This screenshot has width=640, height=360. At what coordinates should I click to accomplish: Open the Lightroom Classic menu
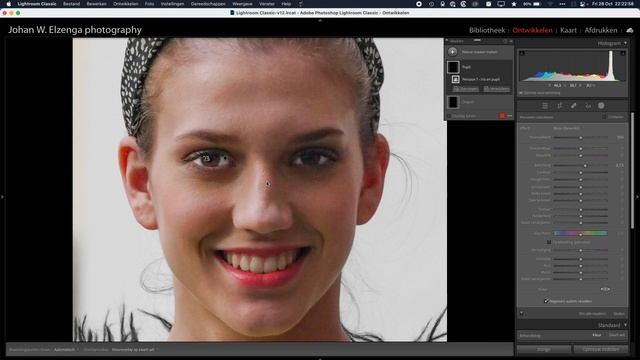(37, 4)
